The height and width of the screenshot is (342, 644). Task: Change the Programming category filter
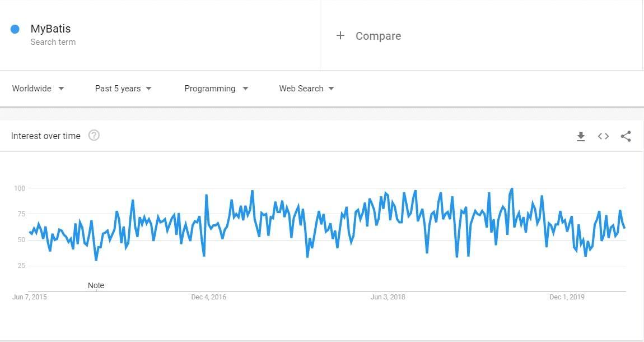[x=216, y=89]
